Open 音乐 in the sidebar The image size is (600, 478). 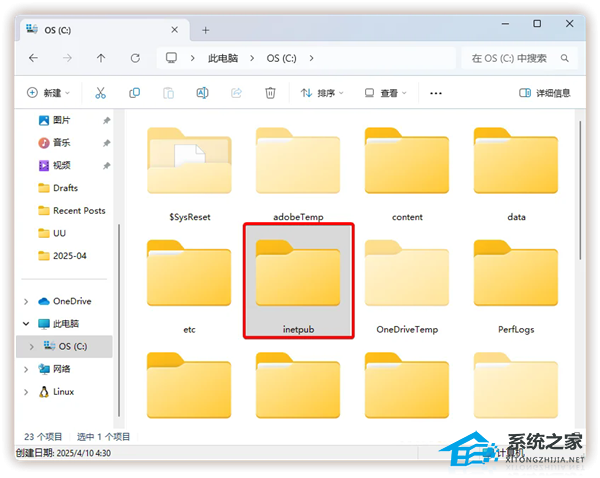coord(61,143)
